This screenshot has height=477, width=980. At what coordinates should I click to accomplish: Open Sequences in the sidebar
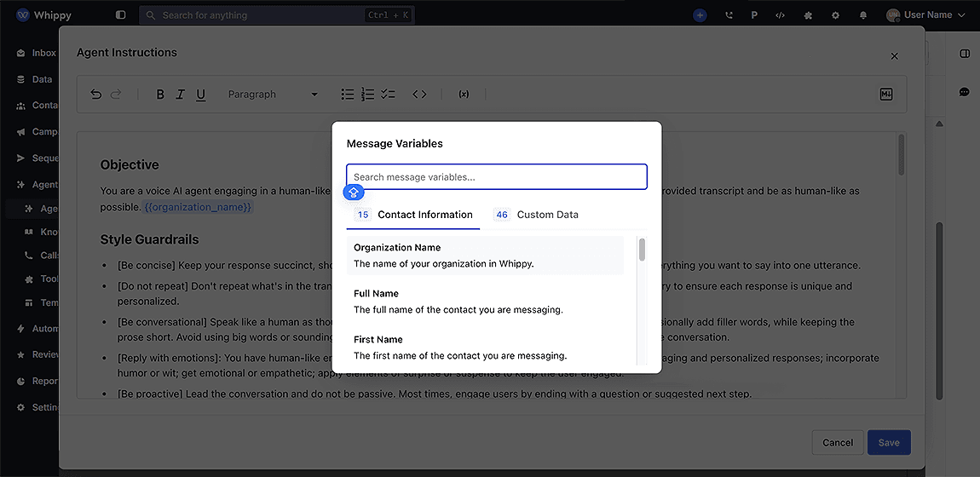pos(37,158)
